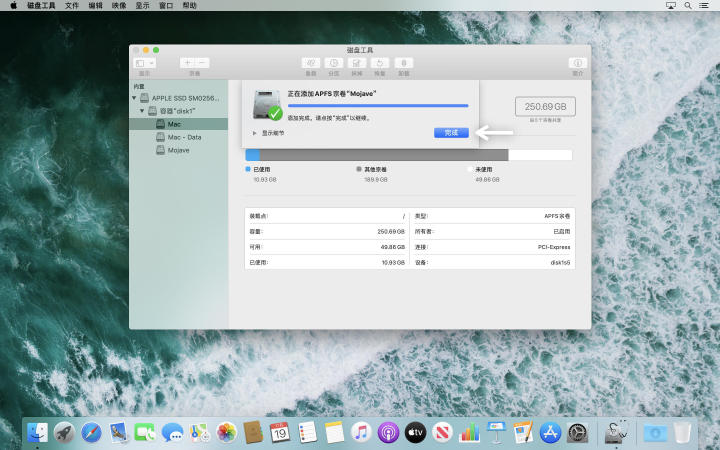Open the Images menu
The width and height of the screenshot is (720, 450).
(119, 6)
